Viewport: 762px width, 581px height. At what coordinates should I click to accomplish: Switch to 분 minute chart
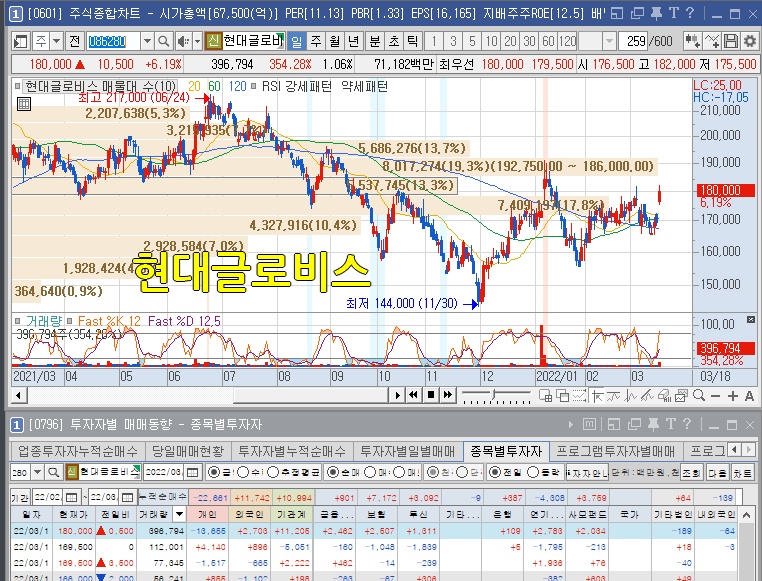pos(375,41)
